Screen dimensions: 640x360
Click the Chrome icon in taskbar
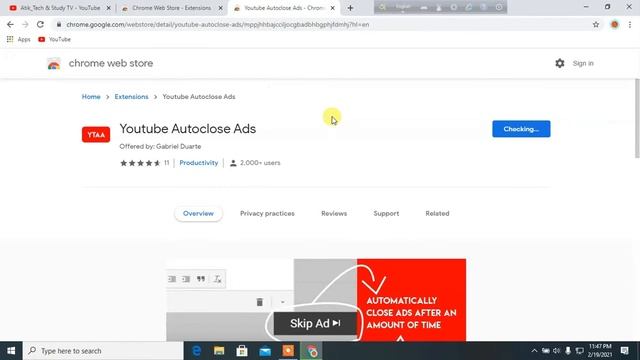click(312, 351)
